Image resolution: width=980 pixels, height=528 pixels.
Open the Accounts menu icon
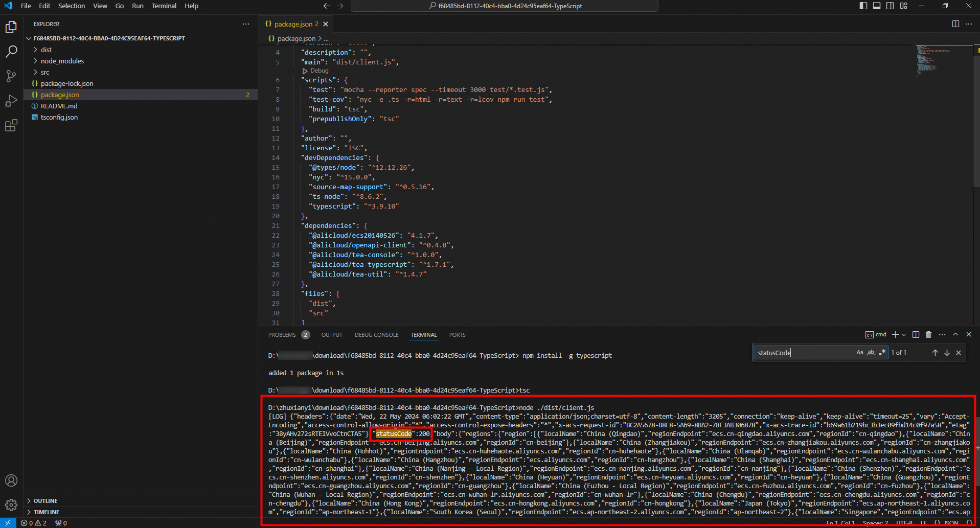coord(11,480)
